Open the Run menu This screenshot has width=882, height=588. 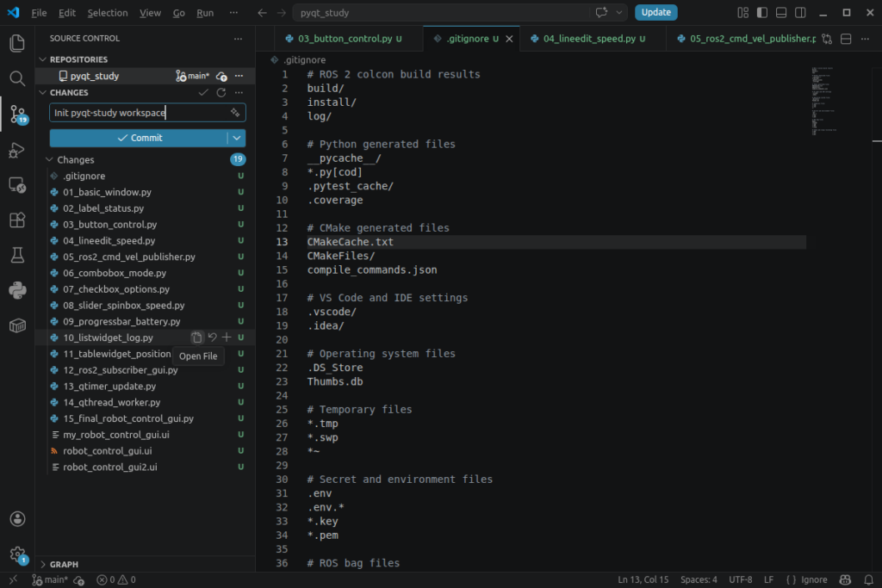click(x=205, y=12)
